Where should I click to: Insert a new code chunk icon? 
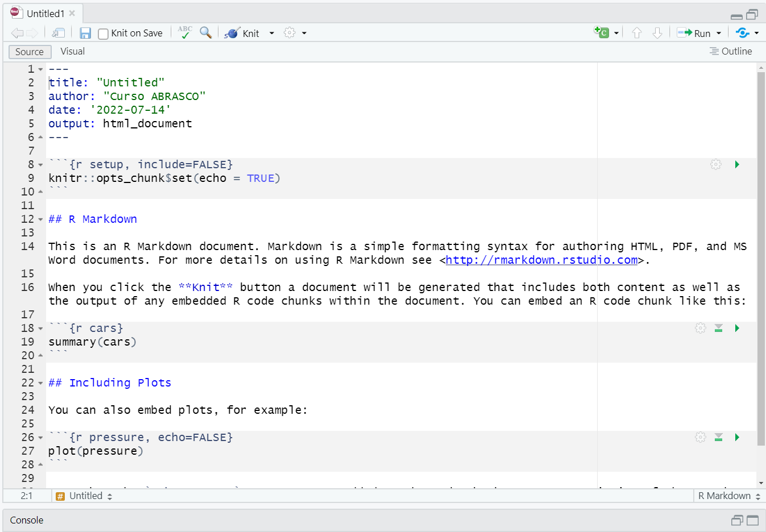tap(602, 33)
